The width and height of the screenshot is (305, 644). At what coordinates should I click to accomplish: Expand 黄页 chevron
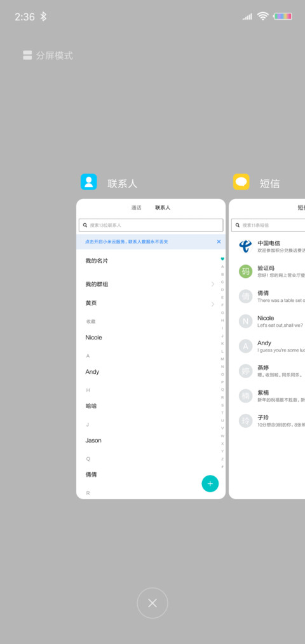213,305
